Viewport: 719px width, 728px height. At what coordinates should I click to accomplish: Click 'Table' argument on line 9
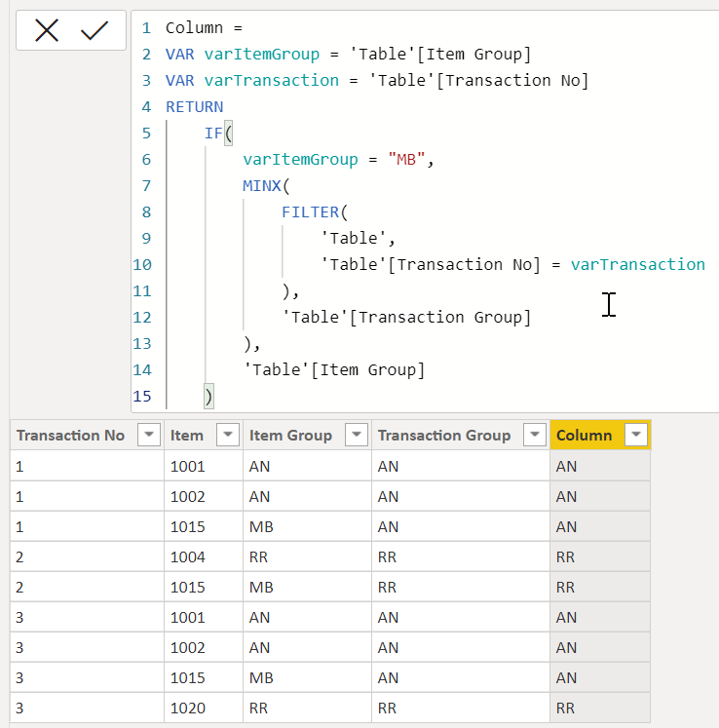coord(353,238)
